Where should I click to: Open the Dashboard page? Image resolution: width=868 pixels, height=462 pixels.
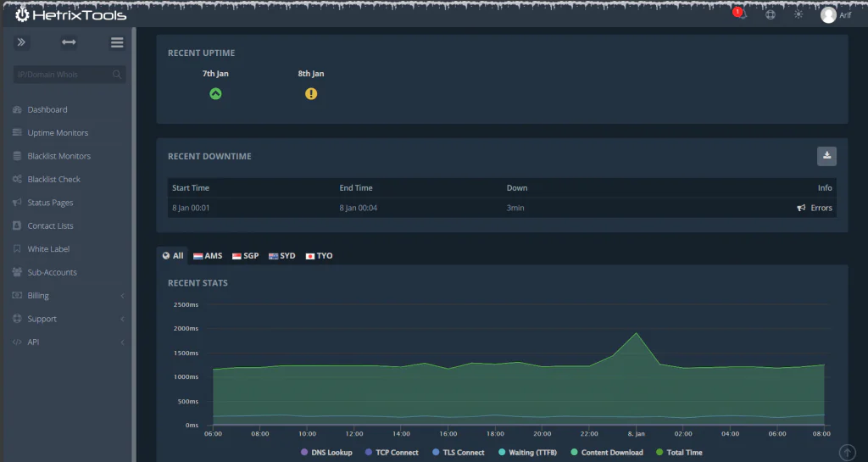[x=47, y=109]
